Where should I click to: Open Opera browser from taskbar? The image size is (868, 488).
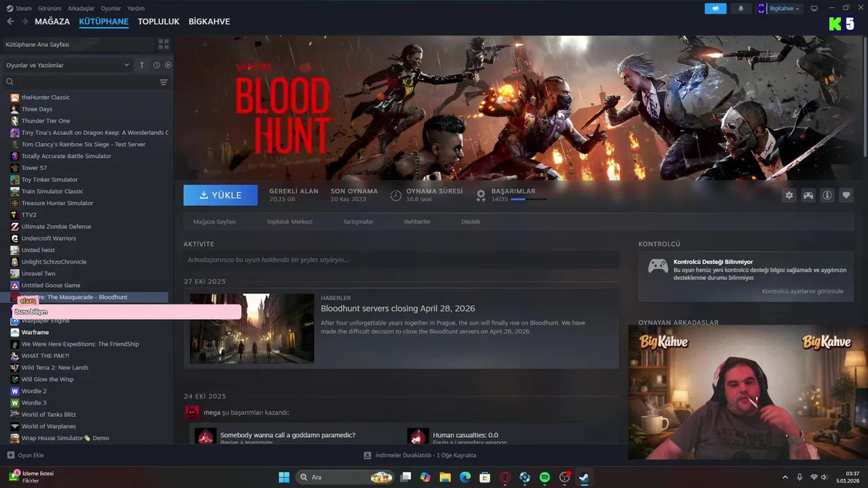point(505,477)
